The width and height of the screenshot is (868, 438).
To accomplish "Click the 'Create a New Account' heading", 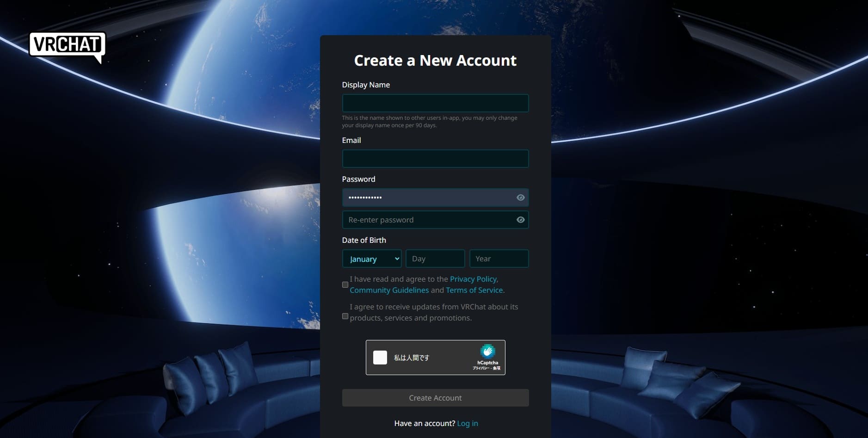I will (x=435, y=60).
